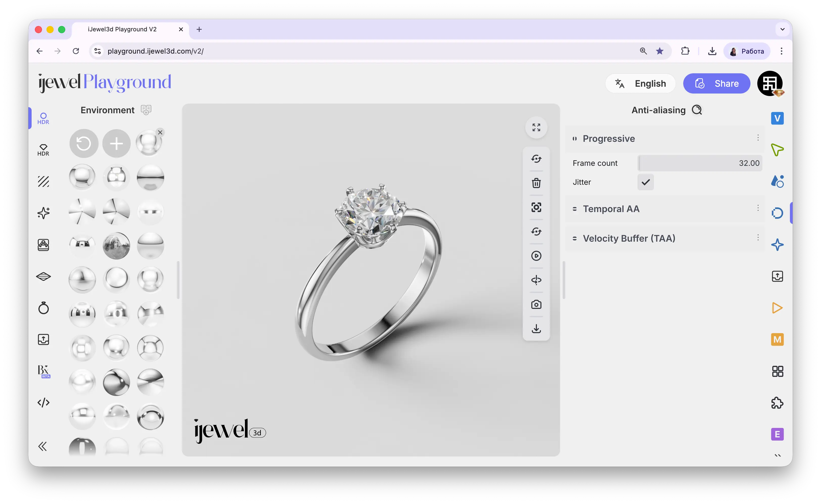Open the Anti-aliasing search icon

click(x=697, y=110)
